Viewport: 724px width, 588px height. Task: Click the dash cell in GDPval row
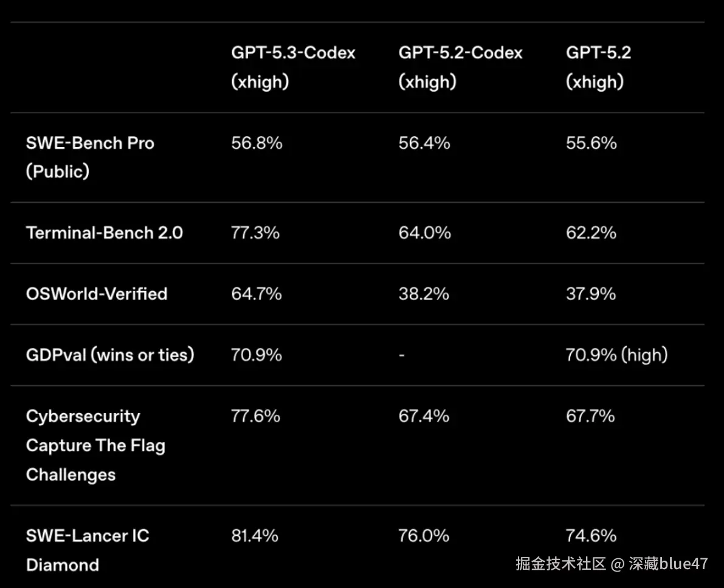click(401, 355)
